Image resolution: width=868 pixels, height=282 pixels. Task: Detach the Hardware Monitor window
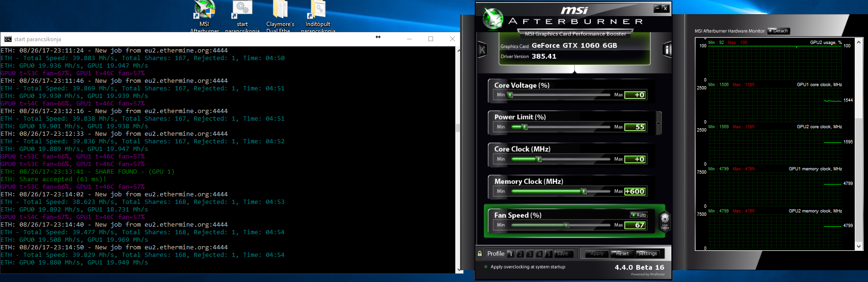pos(778,31)
